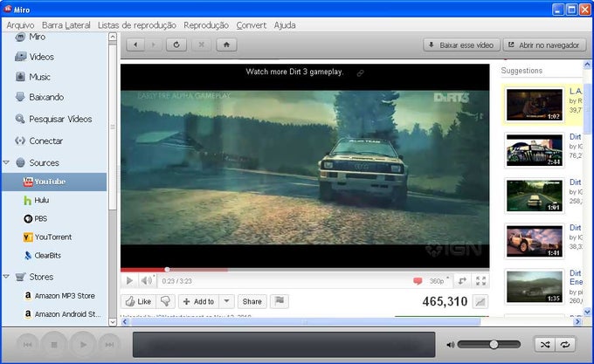
Task: Collapse the Stores tree group
Action: tap(6, 276)
